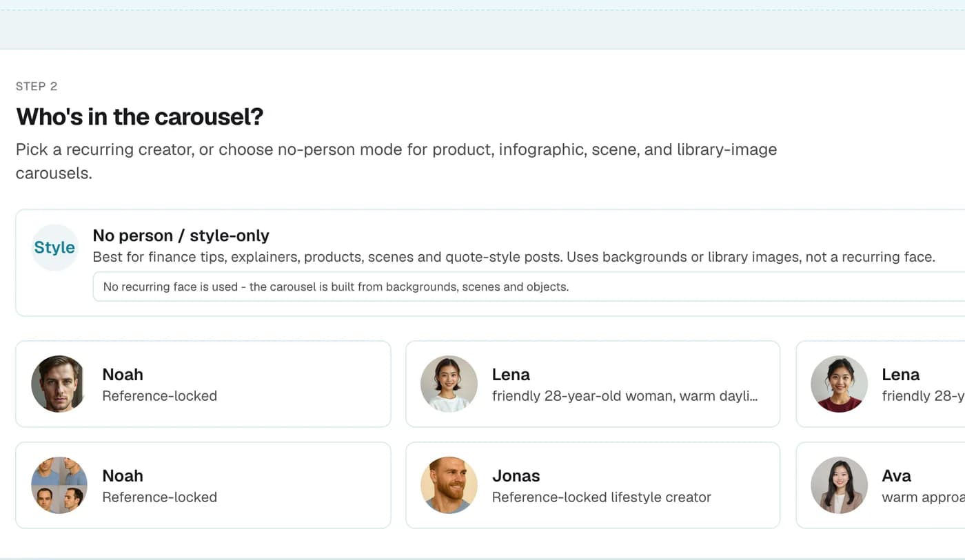Click the STEP 2 label
Screen dimensions: 965x560
tap(37, 86)
